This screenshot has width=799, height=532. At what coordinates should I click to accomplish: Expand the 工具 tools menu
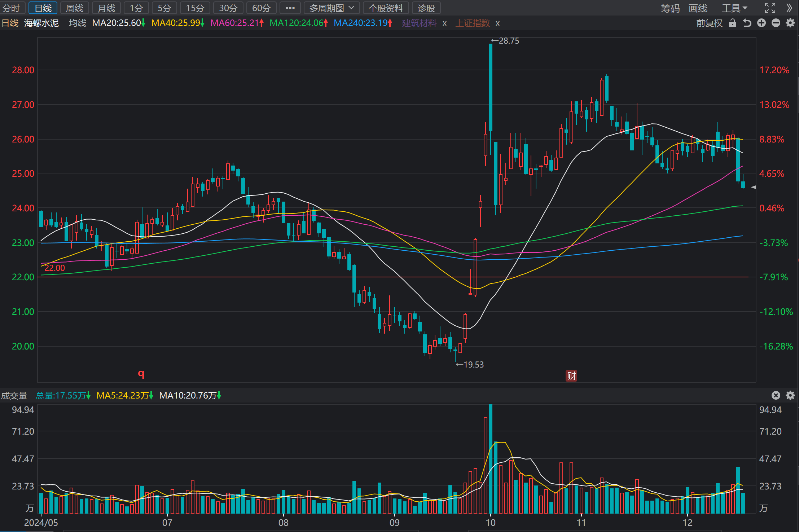click(x=734, y=8)
